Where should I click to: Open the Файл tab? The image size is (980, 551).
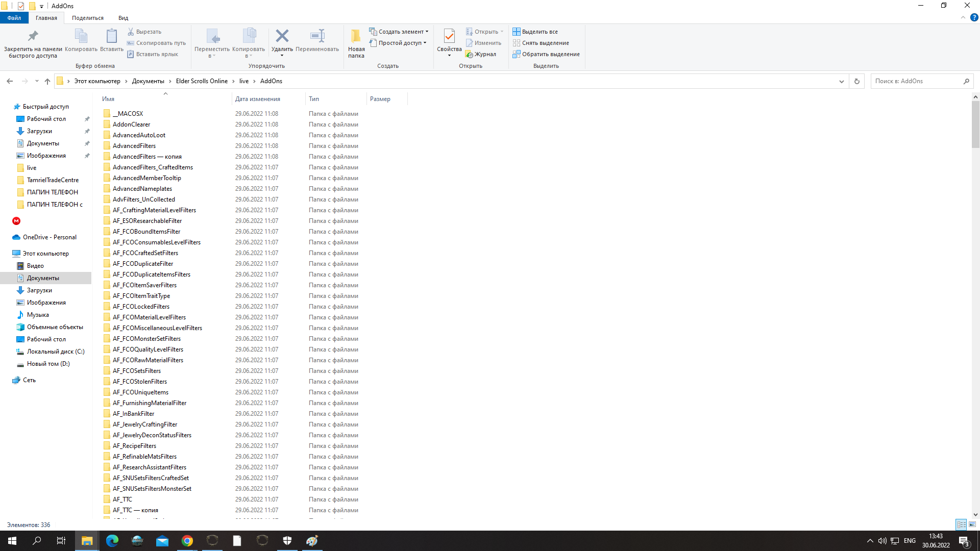click(x=14, y=18)
